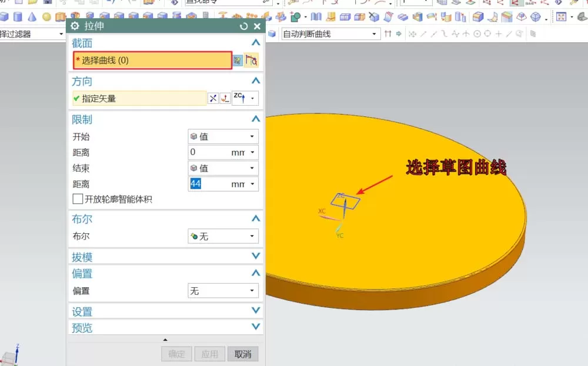Open the 自动判断曲线 curve rule dropdown
The height and width of the screenshot is (366, 588).
(330, 34)
